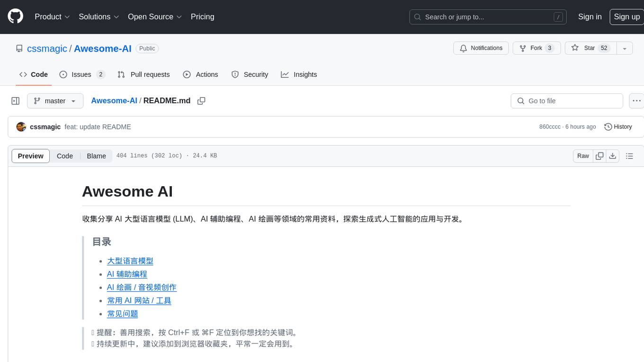The width and height of the screenshot is (644, 362).
Task: Focus the Go to file input
Action: pos(567,101)
